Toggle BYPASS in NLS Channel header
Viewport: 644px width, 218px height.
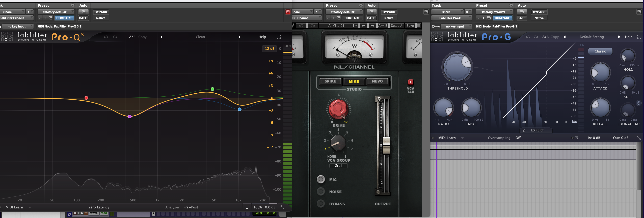[389, 12]
